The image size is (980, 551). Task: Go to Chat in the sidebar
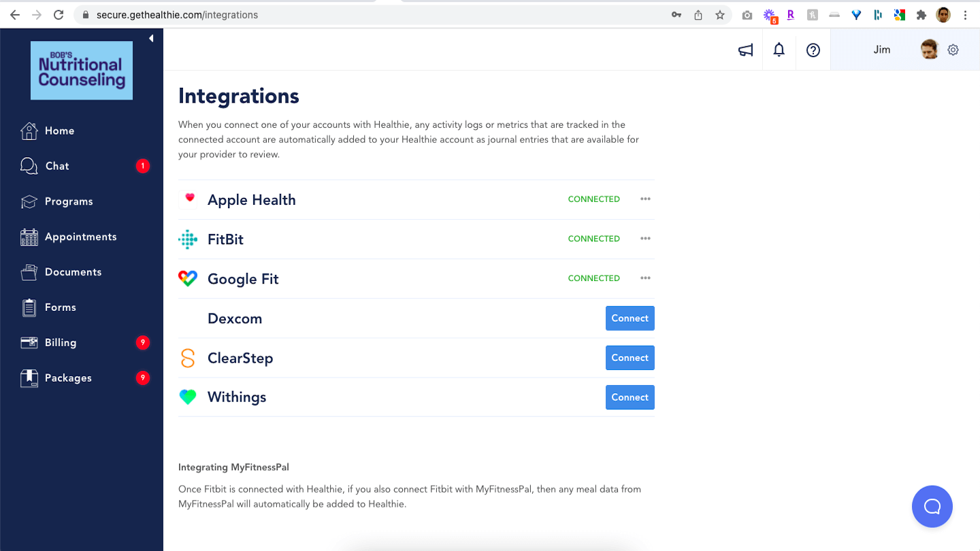(57, 166)
